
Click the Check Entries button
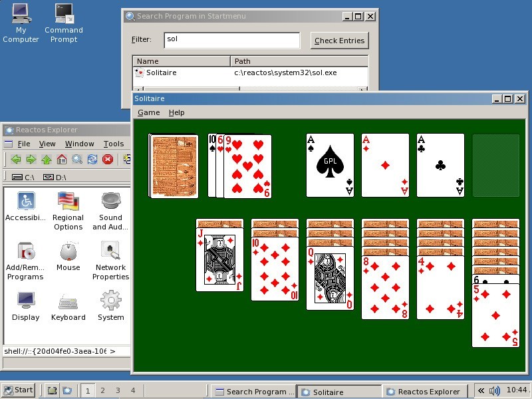click(x=339, y=41)
